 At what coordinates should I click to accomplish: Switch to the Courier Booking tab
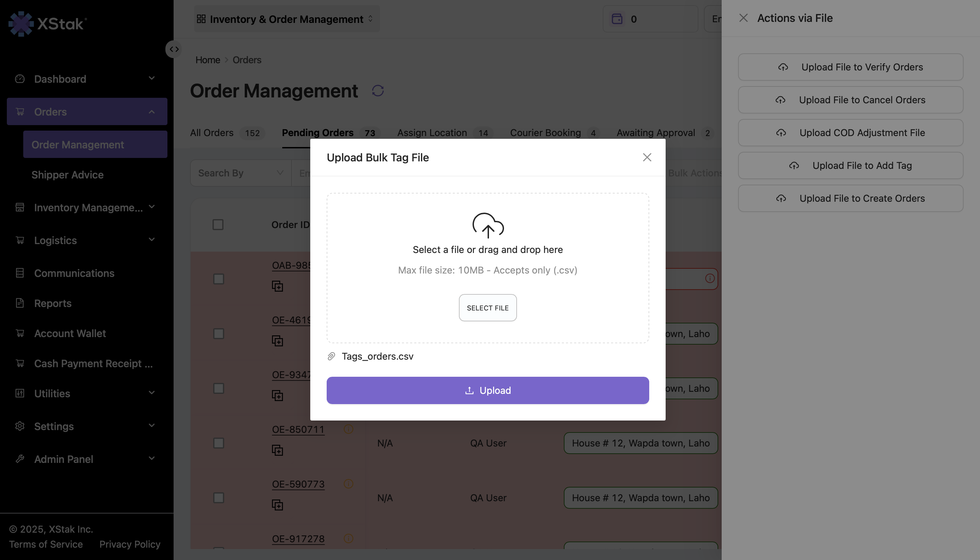pyautogui.click(x=545, y=133)
